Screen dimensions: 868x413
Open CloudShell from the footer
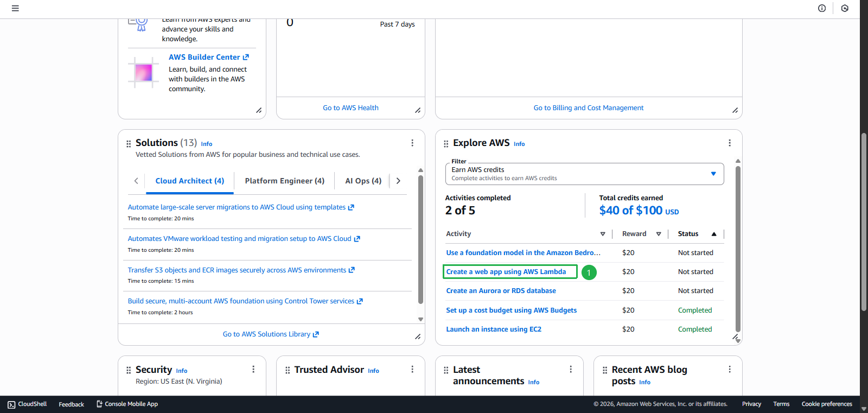pyautogui.click(x=27, y=404)
